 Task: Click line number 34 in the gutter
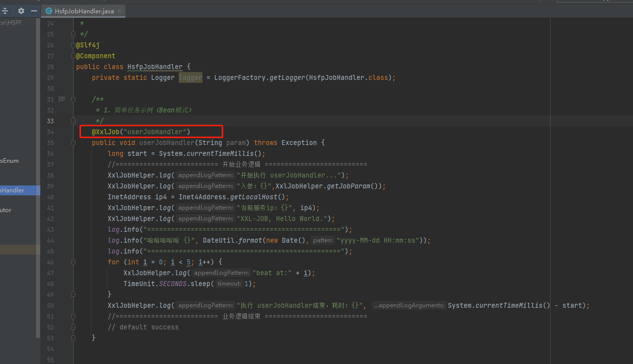coord(50,132)
